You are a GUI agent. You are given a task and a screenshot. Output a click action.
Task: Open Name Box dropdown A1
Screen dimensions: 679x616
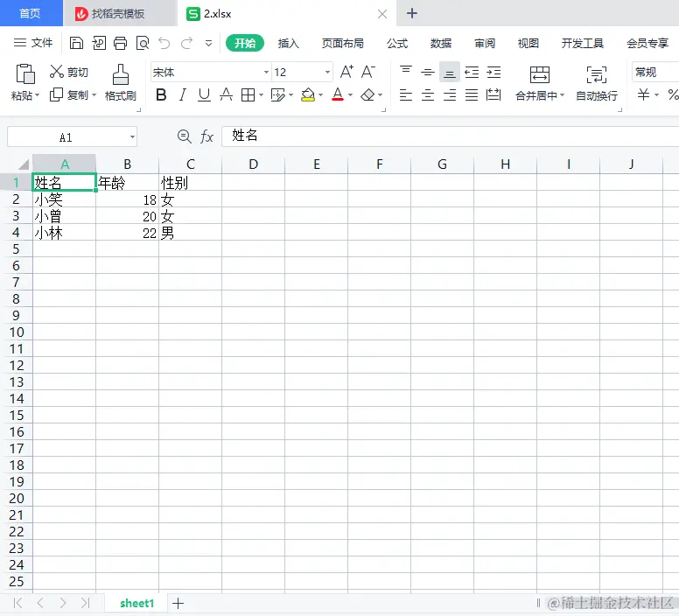pos(132,137)
